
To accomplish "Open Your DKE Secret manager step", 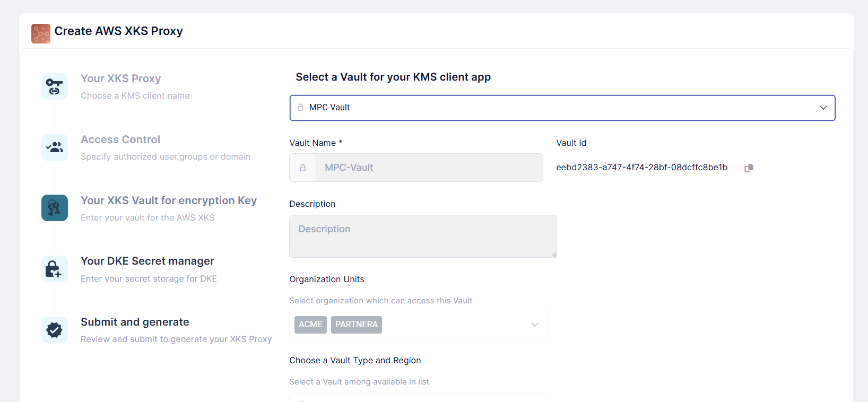I will click(147, 261).
